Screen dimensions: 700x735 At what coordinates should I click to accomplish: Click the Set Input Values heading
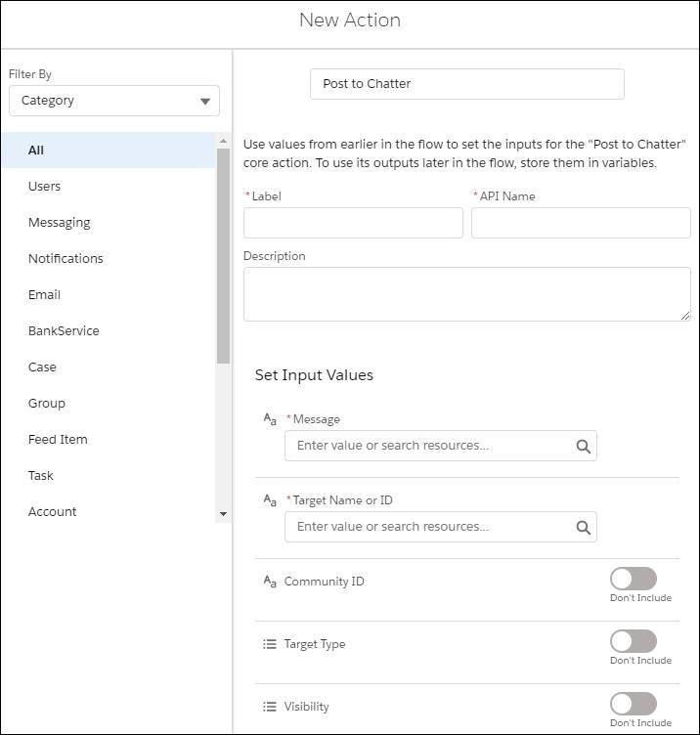coord(314,375)
